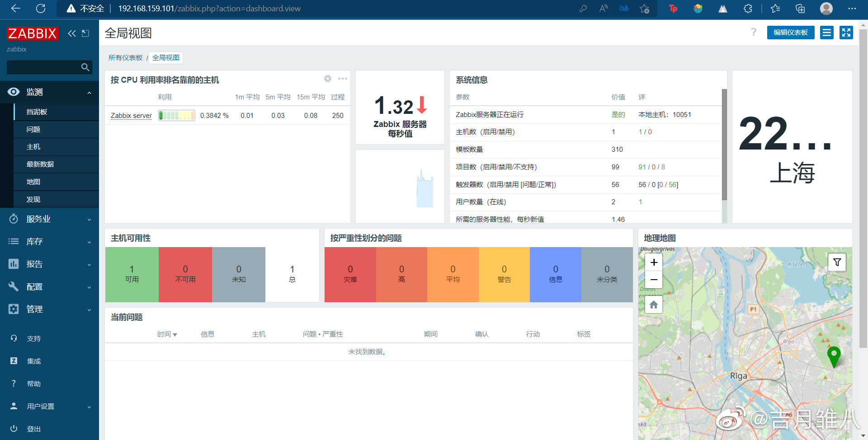Zoom in on the geomap
Viewport: 868px width, 440px height.
click(654, 262)
